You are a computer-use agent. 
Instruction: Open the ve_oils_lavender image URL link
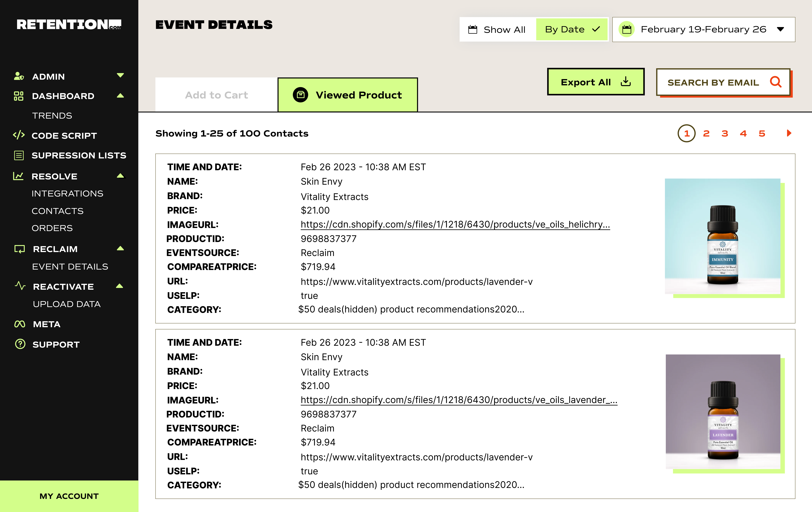coord(459,400)
